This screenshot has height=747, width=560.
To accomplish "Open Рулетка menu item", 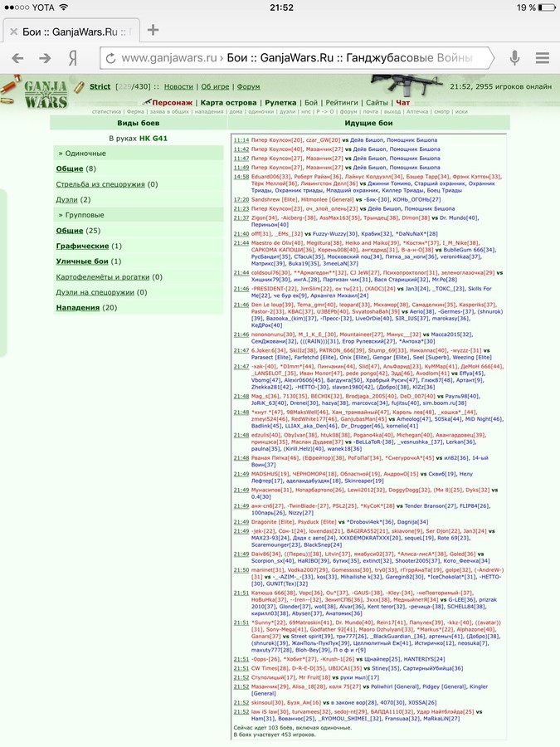I will tap(280, 102).
